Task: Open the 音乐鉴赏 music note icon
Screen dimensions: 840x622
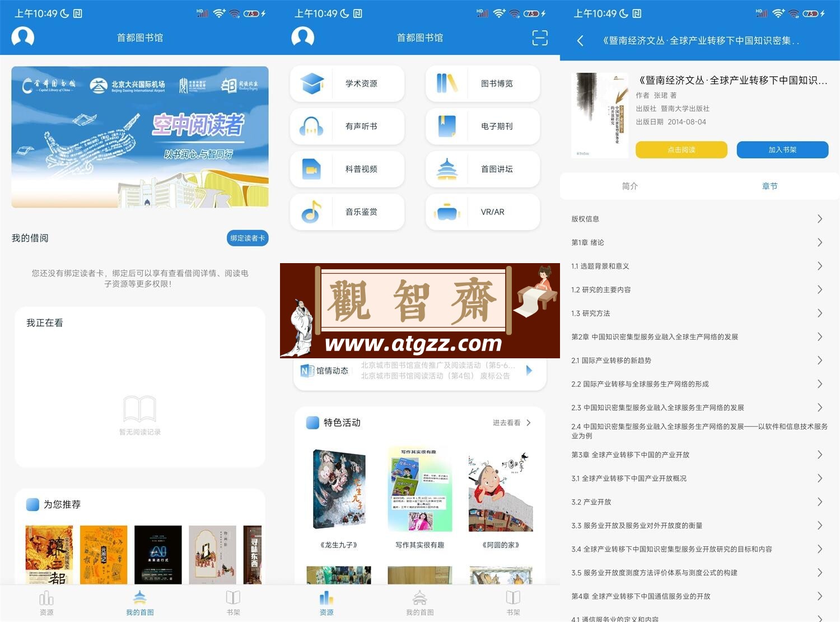Action: (x=312, y=212)
